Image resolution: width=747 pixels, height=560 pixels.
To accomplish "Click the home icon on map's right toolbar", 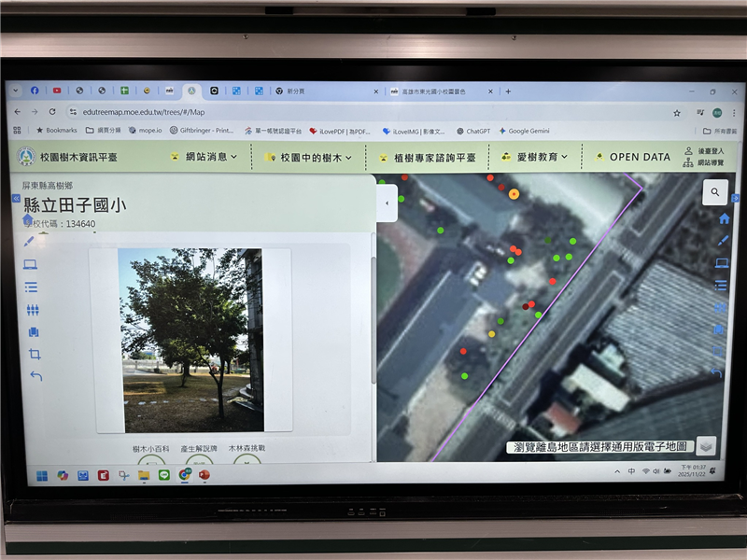I will [723, 218].
